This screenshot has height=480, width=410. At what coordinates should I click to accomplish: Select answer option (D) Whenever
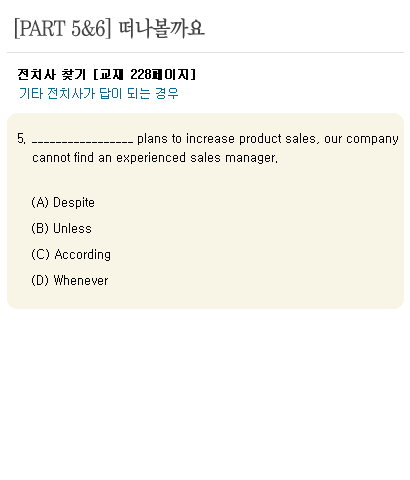[x=70, y=281]
